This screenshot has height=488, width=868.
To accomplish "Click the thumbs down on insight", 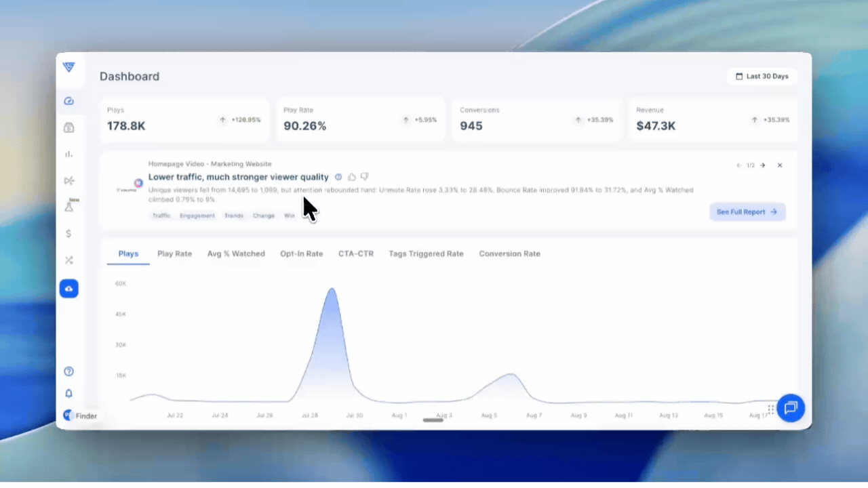I will point(364,177).
